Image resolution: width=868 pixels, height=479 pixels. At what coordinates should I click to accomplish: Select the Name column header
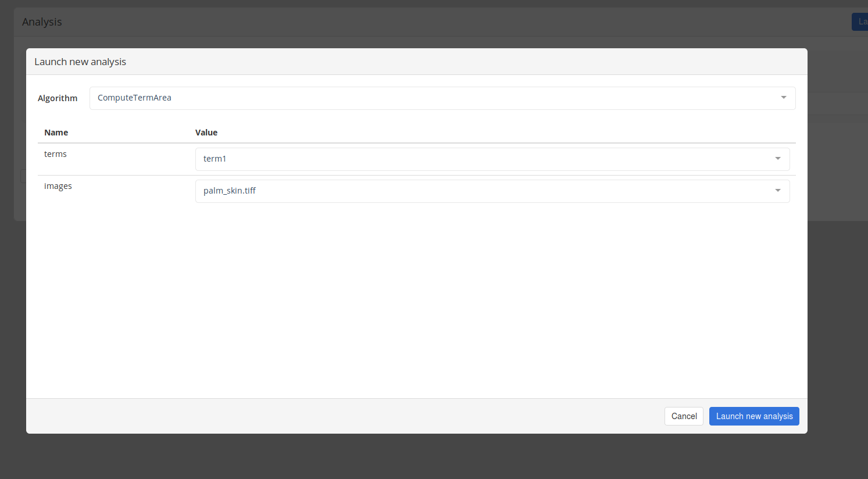pyautogui.click(x=56, y=133)
